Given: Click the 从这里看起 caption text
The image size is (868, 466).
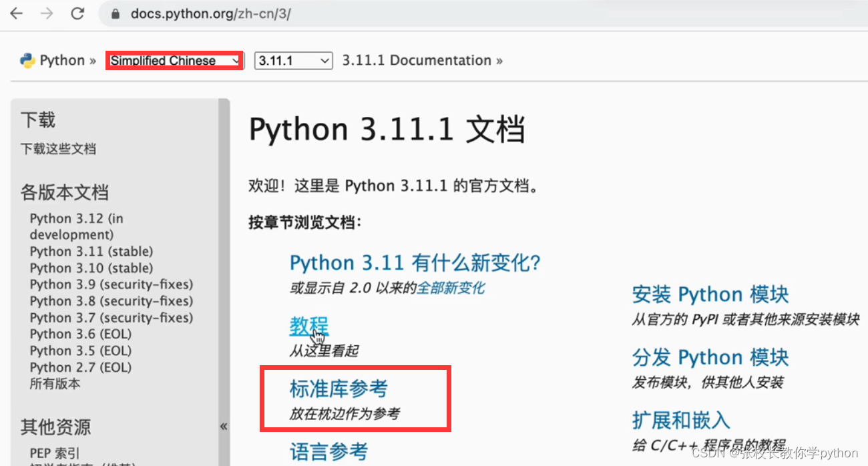Looking at the screenshot, I should click(x=324, y=351).
